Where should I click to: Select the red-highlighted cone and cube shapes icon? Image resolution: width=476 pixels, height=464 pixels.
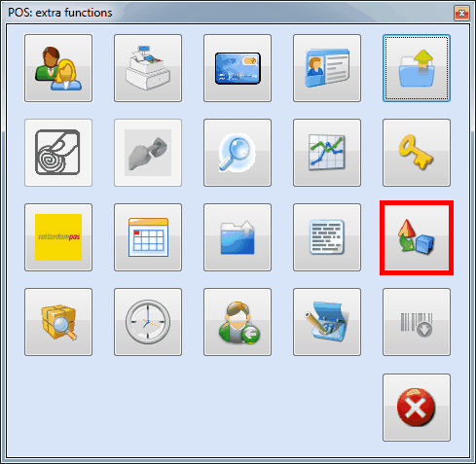click(x=417, y=237)
